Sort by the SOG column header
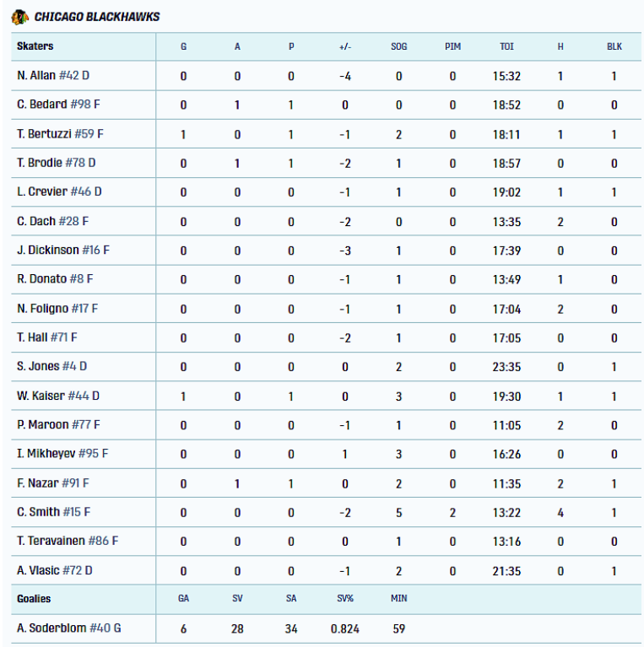This screenshot has height=647, width=644. 398,46
